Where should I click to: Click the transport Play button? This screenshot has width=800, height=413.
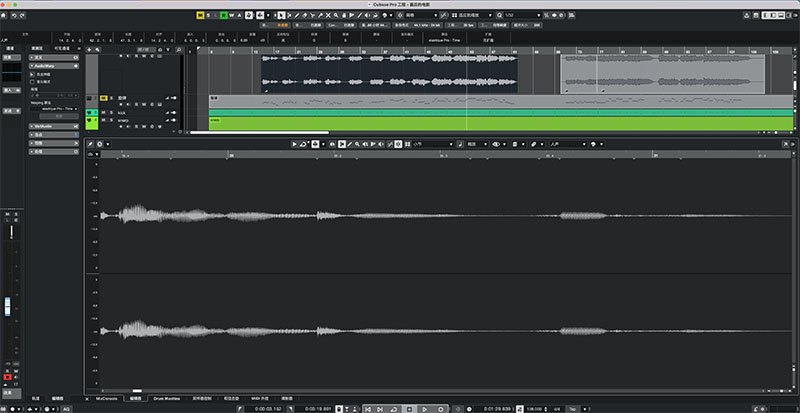point(424,409)
